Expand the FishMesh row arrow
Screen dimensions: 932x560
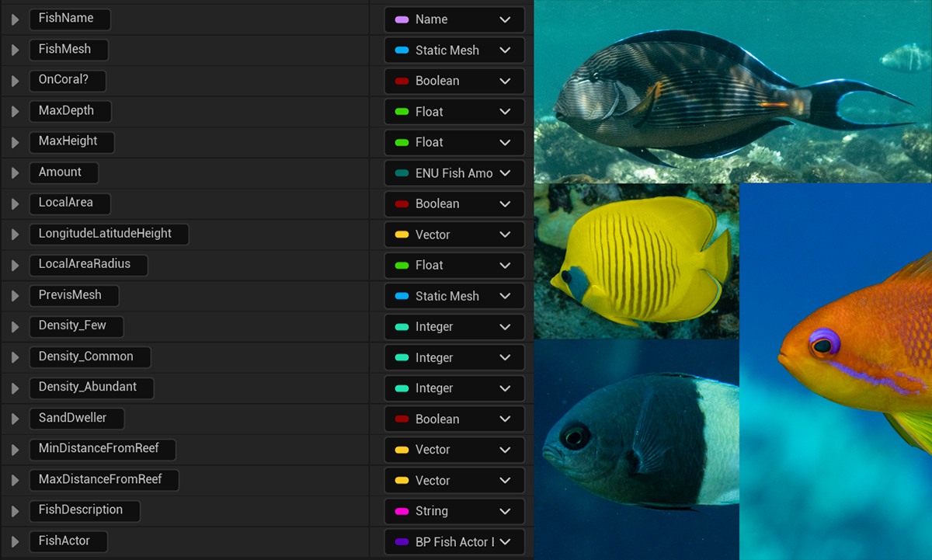(x=15, y=50)
